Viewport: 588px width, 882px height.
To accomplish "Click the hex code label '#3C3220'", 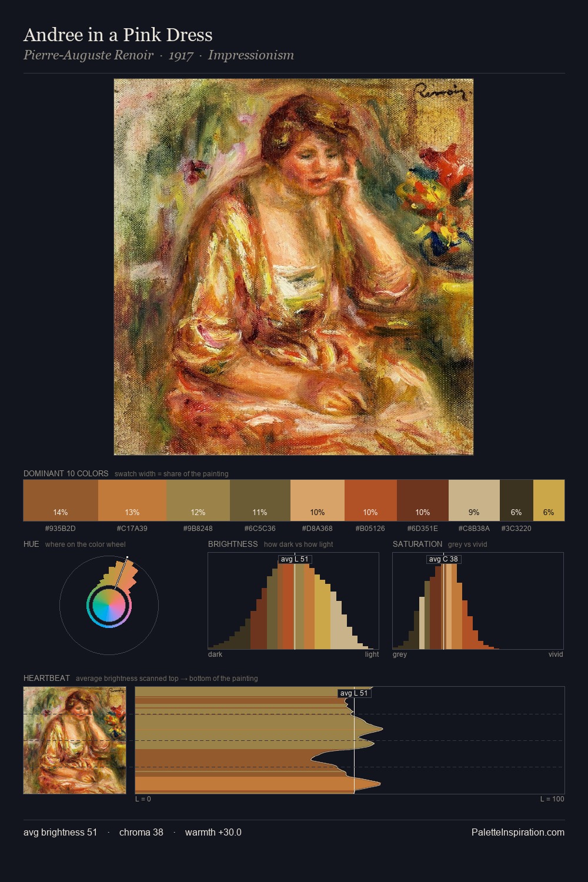I will [x=516, y=529].
